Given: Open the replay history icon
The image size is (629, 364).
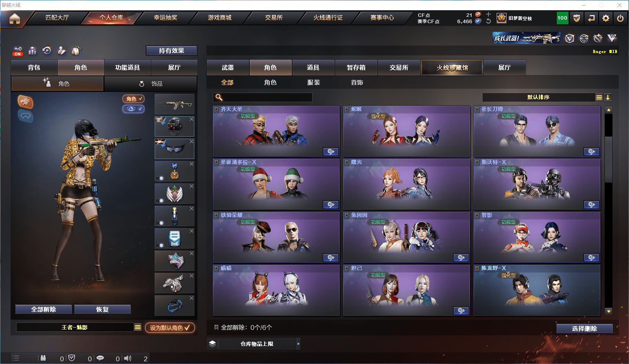Looking at the screenshot, I should 47,50.
